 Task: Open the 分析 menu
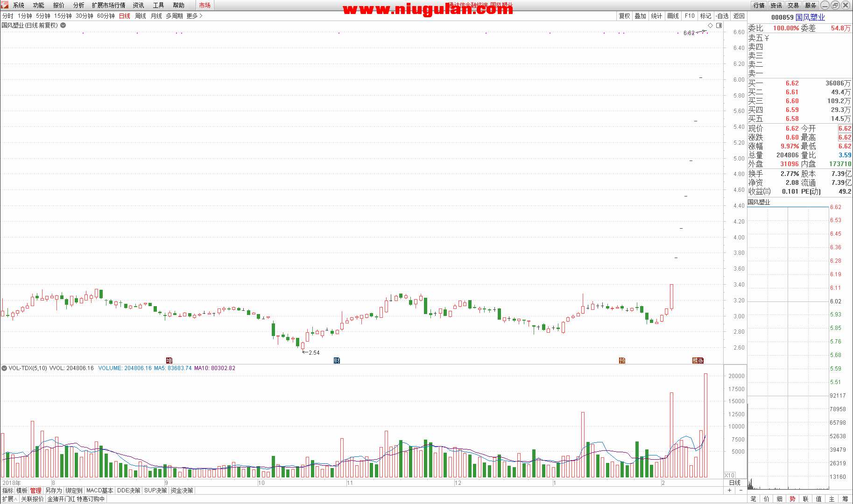[x=79, y=5]
